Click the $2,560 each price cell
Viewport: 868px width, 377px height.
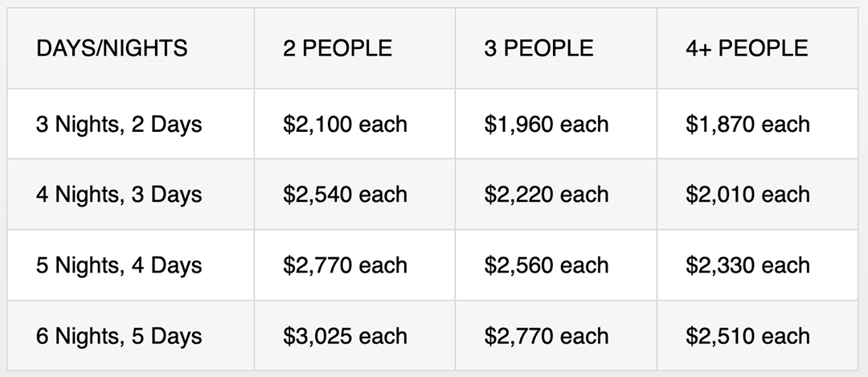point(547,265)
